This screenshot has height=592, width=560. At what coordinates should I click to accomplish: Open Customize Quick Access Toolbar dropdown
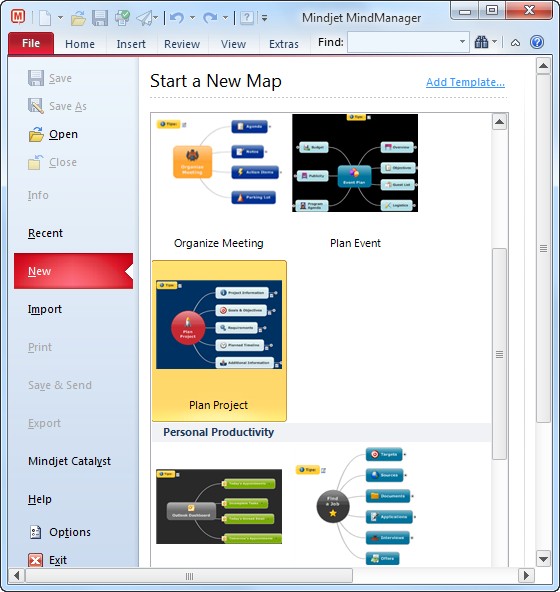(265, 18)
